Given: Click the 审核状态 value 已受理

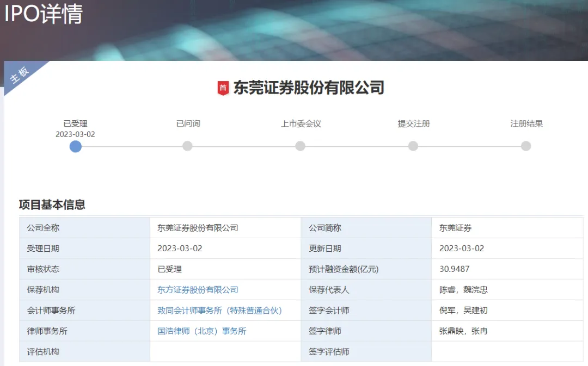Looking at the screenshot, I should click(169, 269).
